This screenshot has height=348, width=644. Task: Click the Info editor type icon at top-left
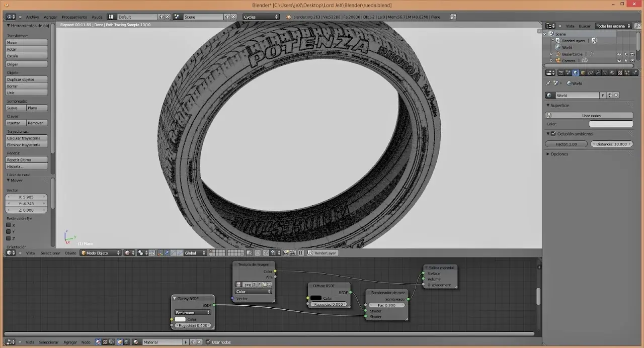[10, 17]
